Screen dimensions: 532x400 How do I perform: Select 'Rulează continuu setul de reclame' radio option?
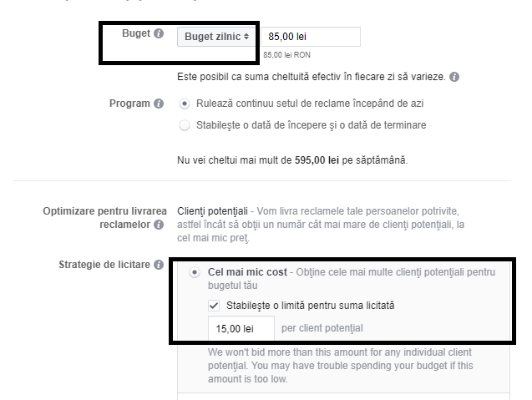point(185,104)
